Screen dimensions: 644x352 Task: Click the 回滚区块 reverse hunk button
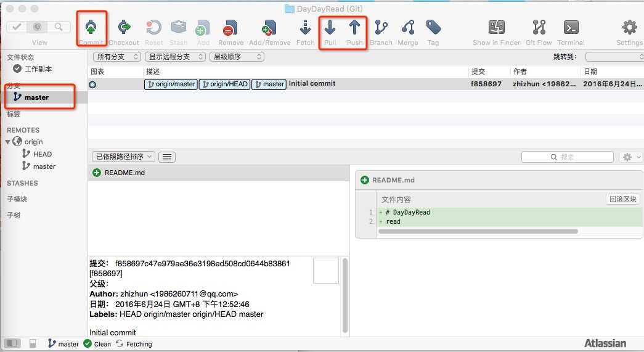click(622, 199)
